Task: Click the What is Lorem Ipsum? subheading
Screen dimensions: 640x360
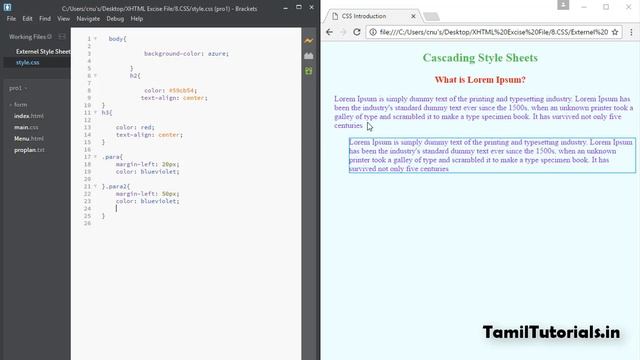Action: [480, 80]
